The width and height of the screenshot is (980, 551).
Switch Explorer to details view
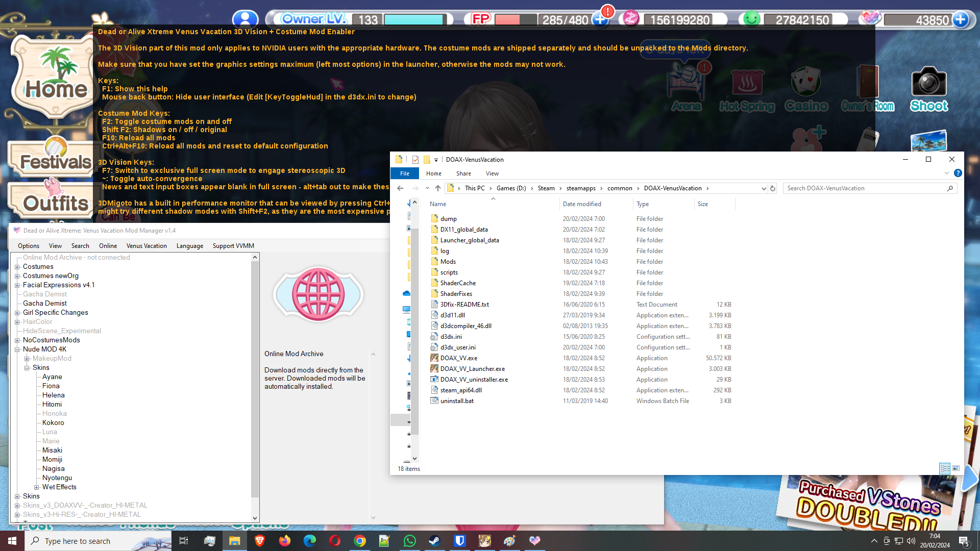tap(945, 468)
